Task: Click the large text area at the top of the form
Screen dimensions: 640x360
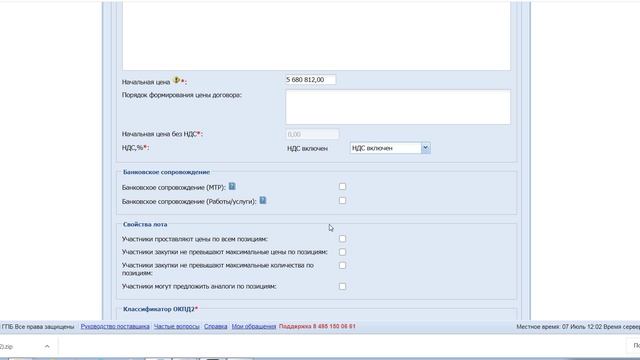Action: [316, 36]
